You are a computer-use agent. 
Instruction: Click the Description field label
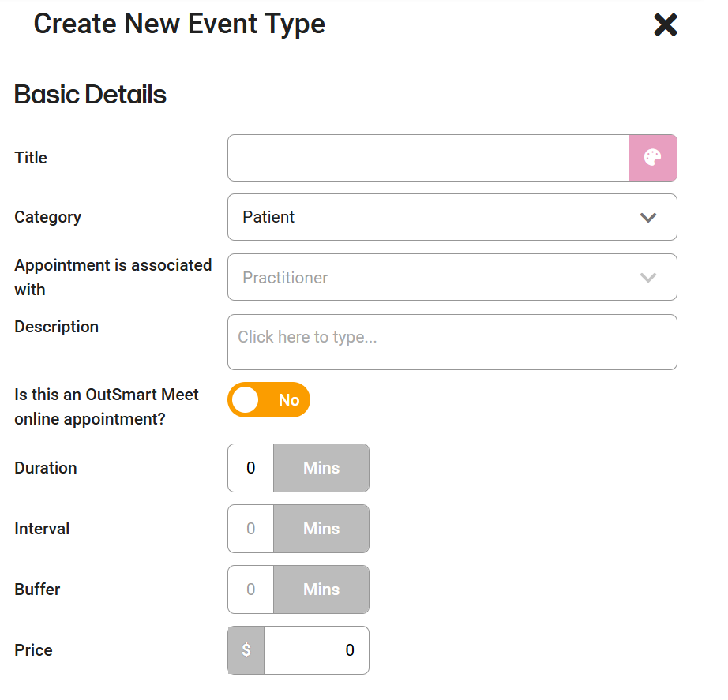click(57, 327)
